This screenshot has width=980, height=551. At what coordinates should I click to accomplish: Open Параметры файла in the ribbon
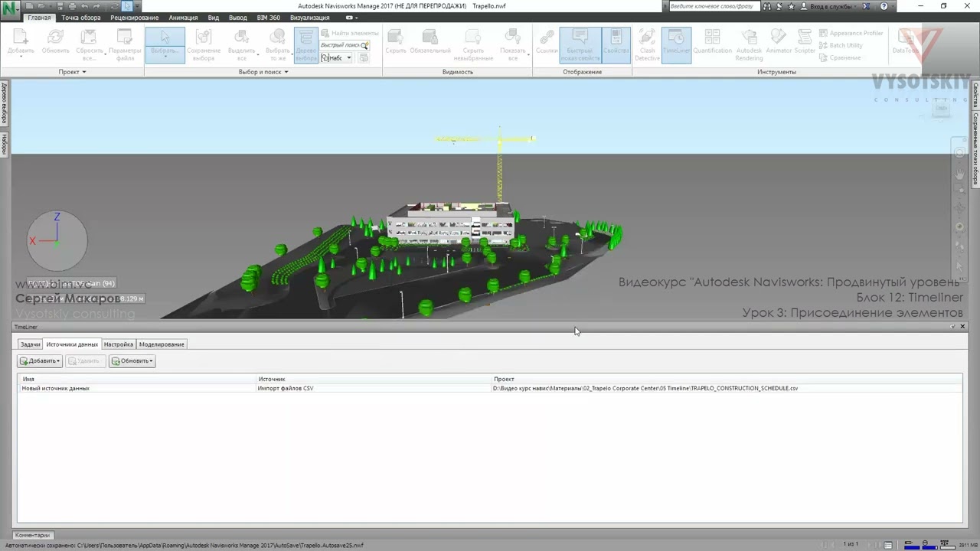[125, 45]
